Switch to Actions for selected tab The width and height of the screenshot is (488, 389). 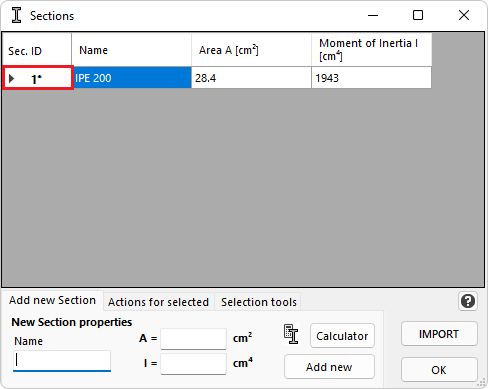[x=158, y=302]
